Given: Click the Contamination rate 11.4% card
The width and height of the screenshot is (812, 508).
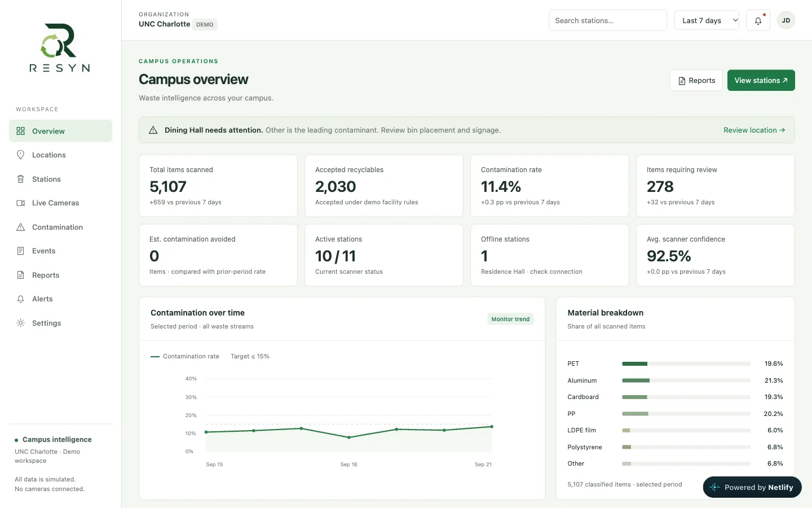Looking at the screenshot, I should click(550, 186).
